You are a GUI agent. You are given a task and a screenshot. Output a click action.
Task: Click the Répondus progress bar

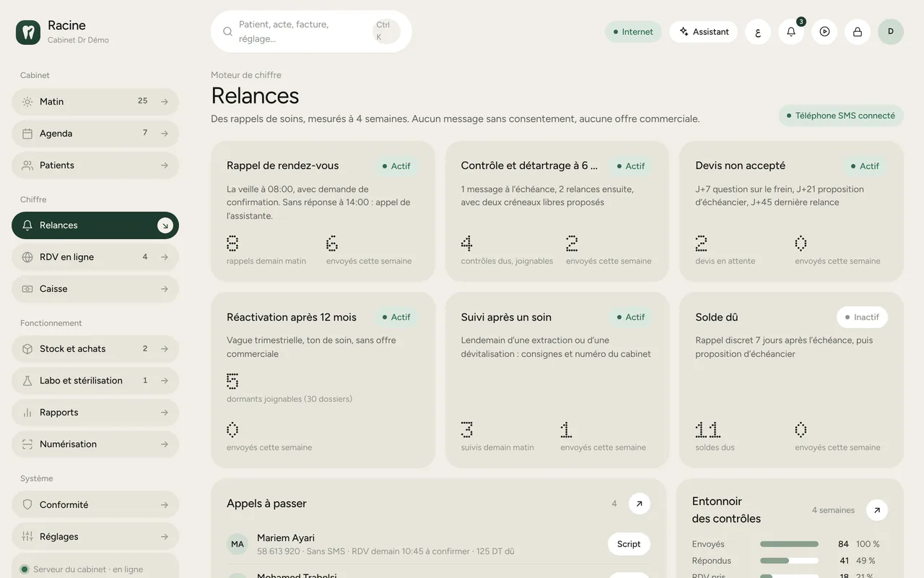tap(789, 561)
